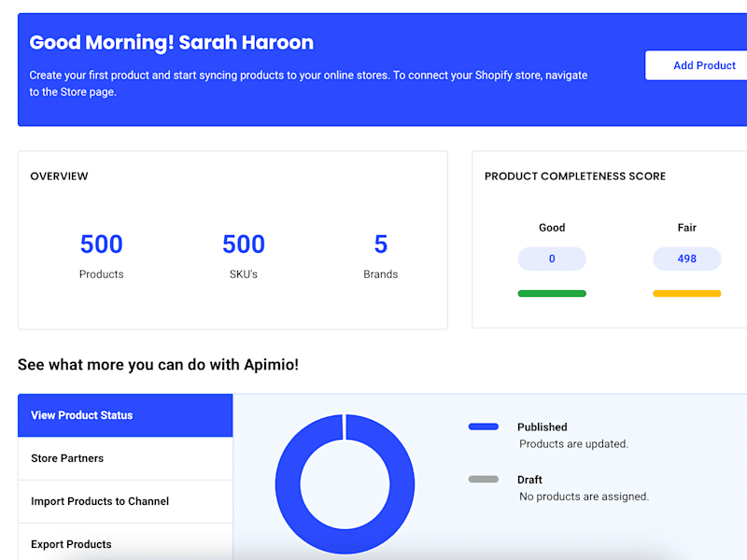Click the 500 Products count
The image size is (747, 560).
coord(102,245)
